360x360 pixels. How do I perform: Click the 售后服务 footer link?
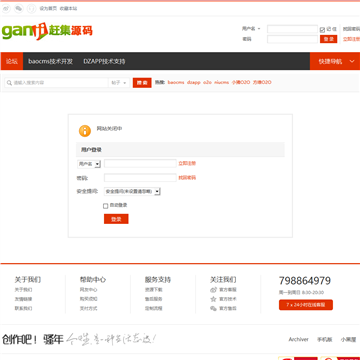[154, 299]
